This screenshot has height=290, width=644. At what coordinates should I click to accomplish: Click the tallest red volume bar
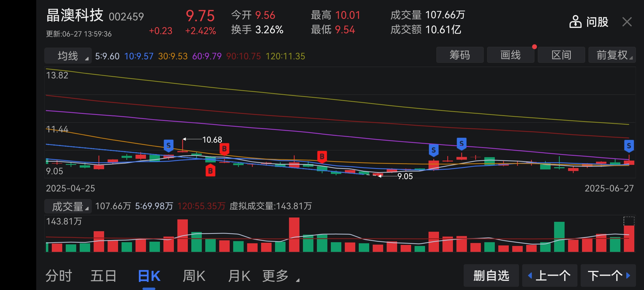(294, 235)
